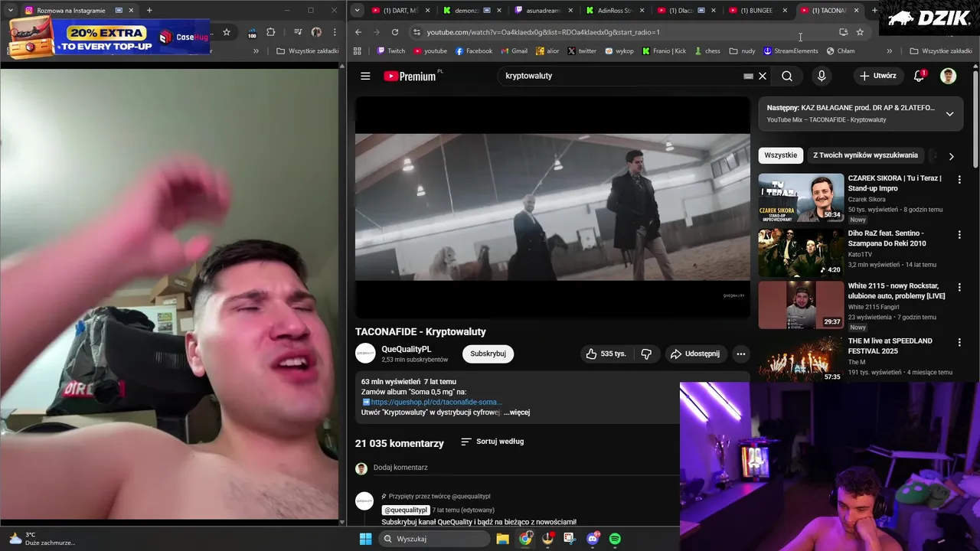The height and width of the screenshot is (551, 980).
Task: Open the QueQualityPL channel avatar
Action: point(365,354)
